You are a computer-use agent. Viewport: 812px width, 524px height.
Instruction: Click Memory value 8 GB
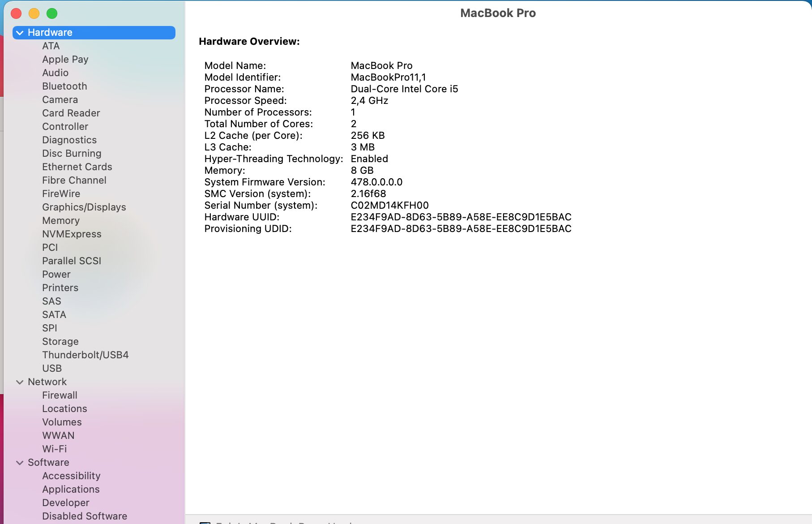(x=362, y=171)
